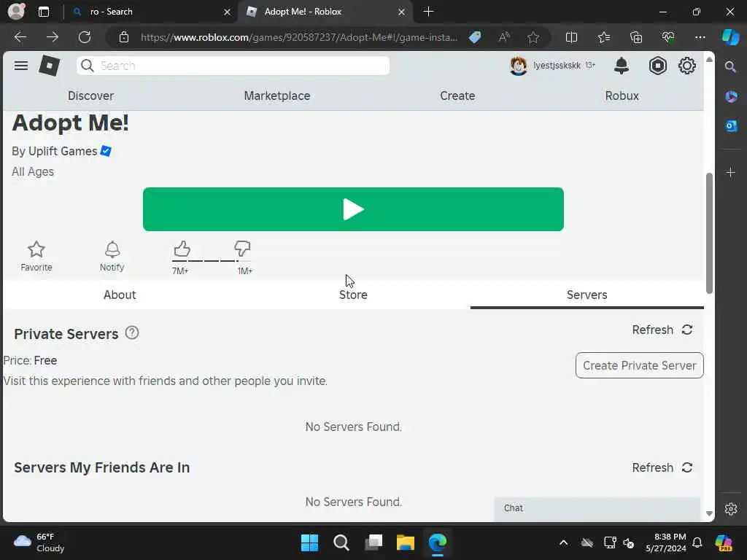This screenshot has height=560, width=747.
Task: Click the lyestjsskskk username link
Action: point(557,65)
